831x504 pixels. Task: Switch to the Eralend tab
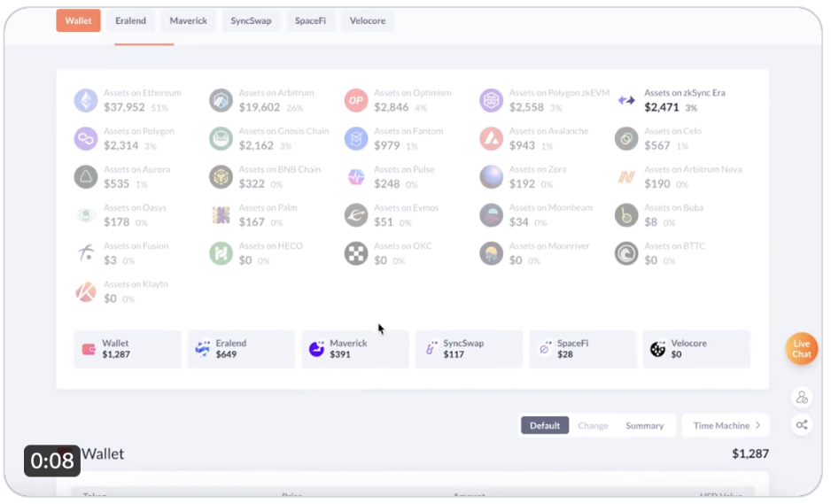[x=130, y=20]
